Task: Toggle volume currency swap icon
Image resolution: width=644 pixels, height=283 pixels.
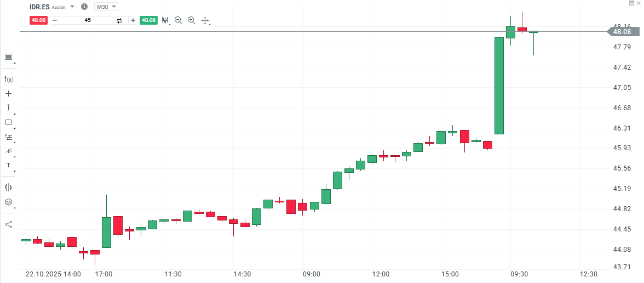Action: tap(119, 20)
